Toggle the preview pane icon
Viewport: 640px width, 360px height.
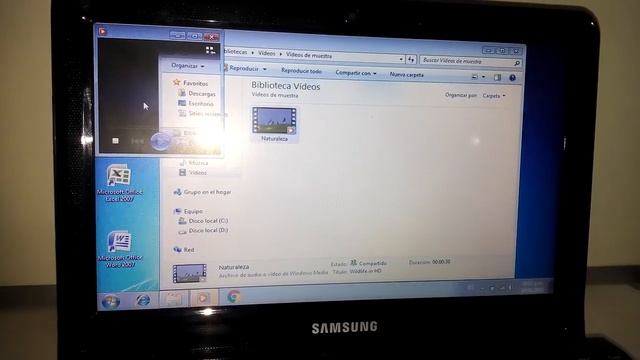pyautogui.click(x=497, y=78)
